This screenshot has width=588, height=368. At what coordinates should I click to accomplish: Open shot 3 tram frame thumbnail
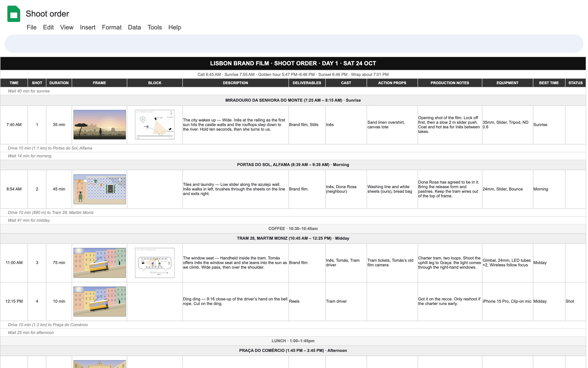[x=100, y=263]
